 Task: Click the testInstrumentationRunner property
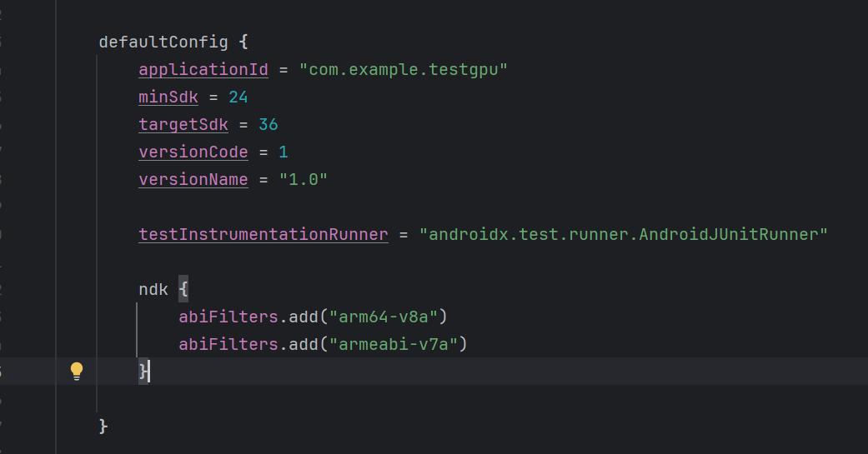click(263, 234)
